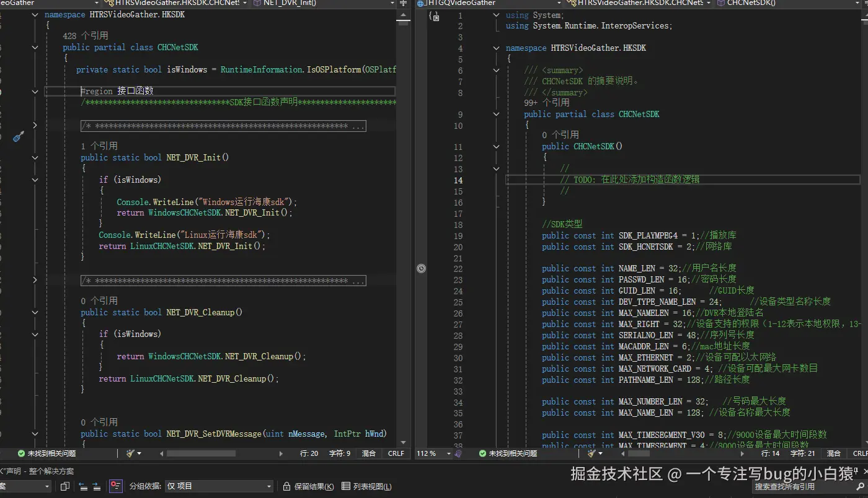868x498 pixels.
Task: Click the screwdriver quick actions icon in margin
Action: click(x=19, y=136)
